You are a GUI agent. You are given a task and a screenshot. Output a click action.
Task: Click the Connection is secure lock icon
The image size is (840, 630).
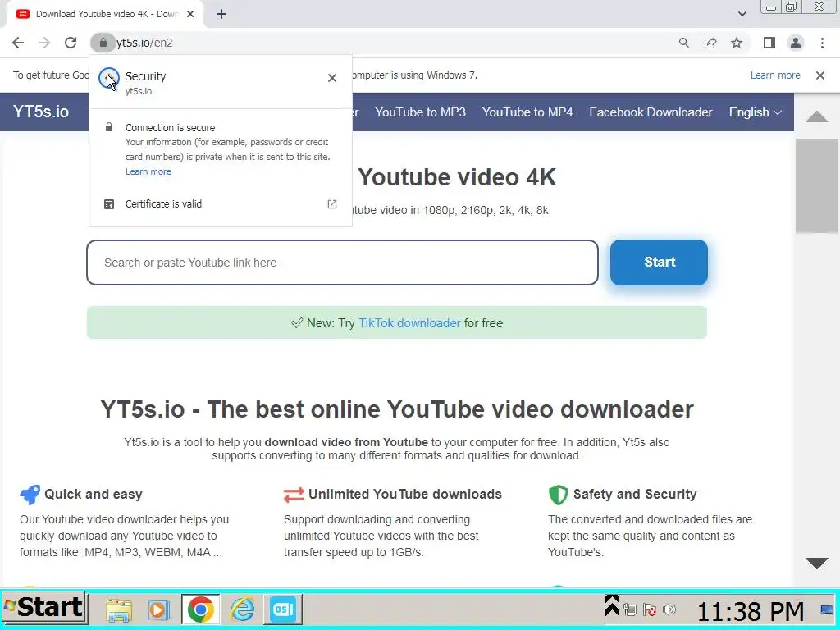109,127
